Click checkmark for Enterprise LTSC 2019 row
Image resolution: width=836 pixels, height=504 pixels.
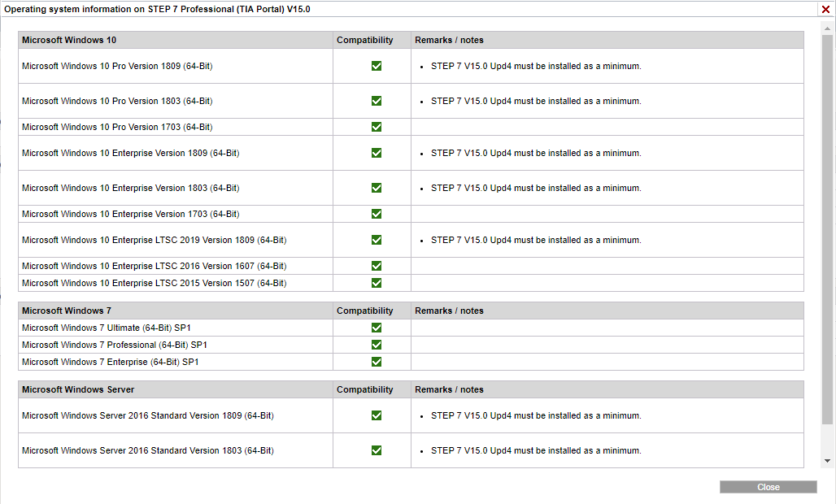tap(377, 240)
